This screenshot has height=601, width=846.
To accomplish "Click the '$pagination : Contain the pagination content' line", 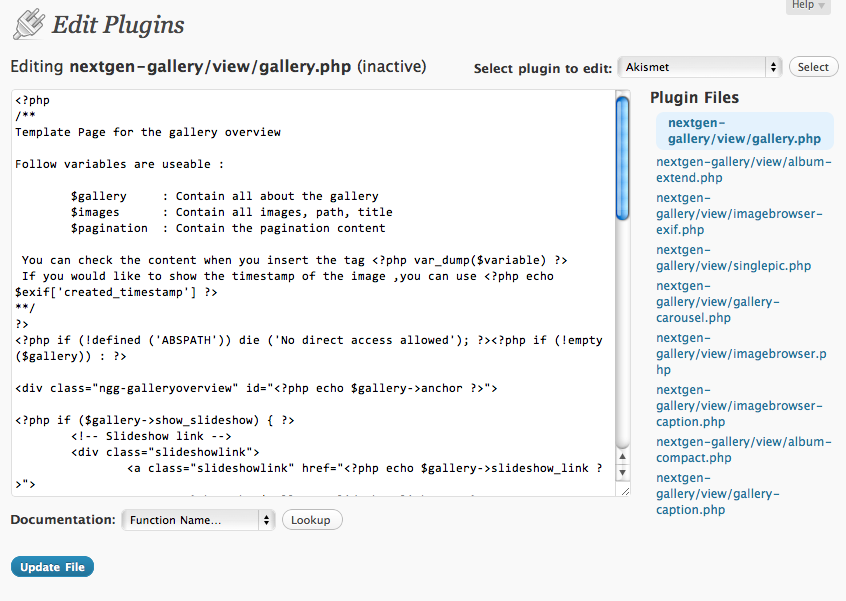I will 228,228.
